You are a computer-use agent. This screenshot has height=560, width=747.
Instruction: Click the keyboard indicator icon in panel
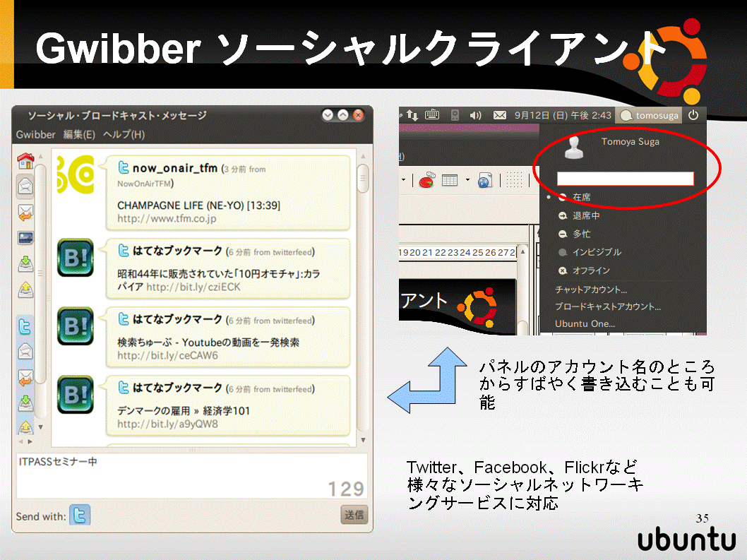tap(432, 115)
